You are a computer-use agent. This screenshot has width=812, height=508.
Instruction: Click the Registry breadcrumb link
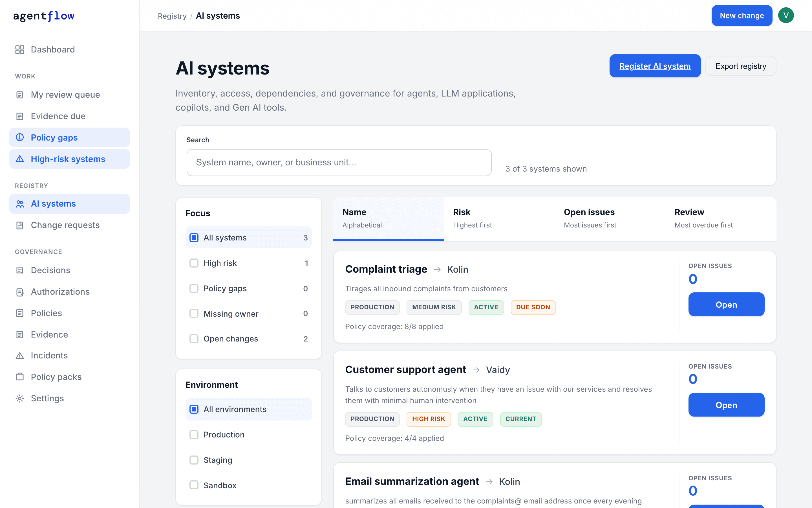click(x=172, y=16)
